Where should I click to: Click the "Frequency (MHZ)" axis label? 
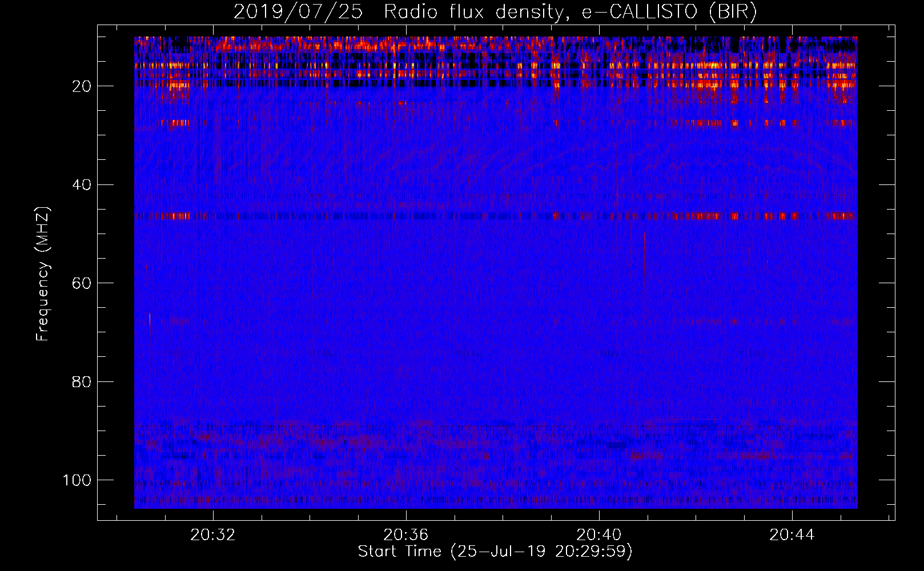[43, 274]
